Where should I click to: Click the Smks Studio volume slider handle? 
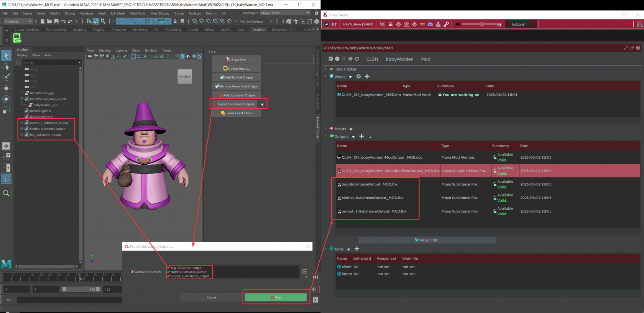click(x=482, y=24)
